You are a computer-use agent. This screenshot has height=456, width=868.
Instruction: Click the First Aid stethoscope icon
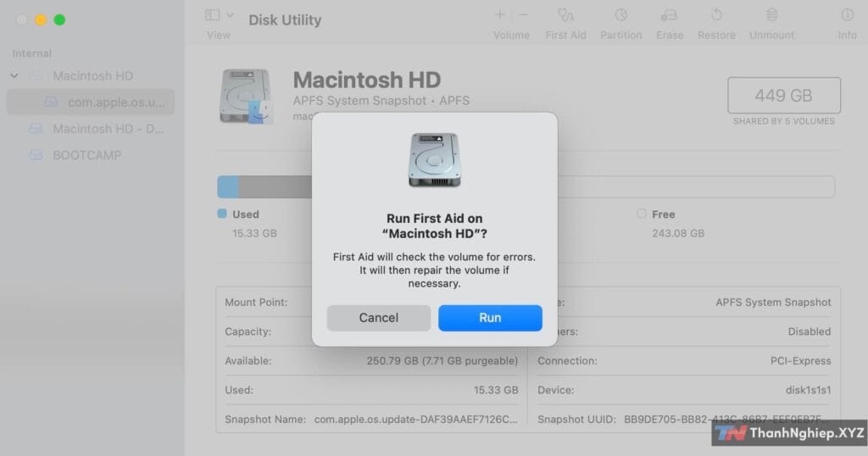(565, 15)
